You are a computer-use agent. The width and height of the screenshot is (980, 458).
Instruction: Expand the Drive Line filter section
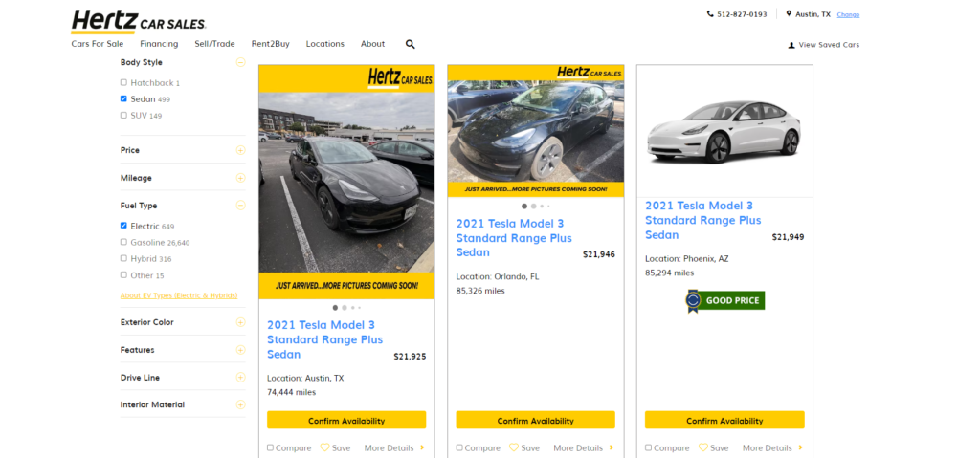point(240,378)
